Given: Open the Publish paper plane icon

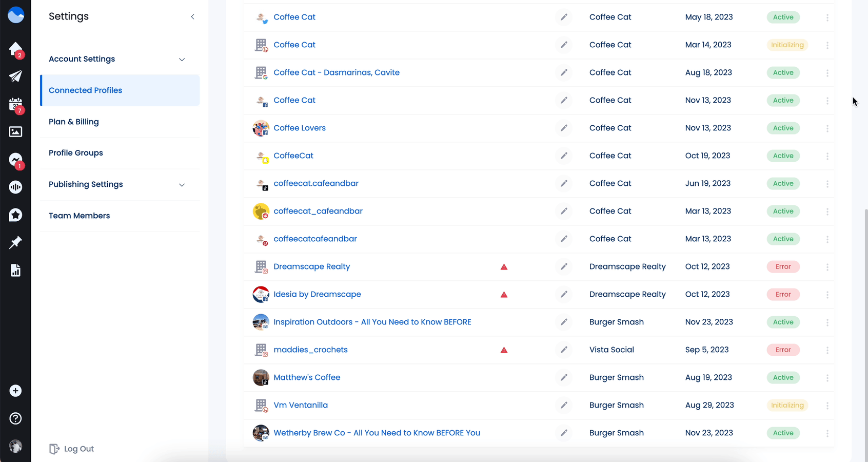Looking at the screenshot, I should [15, 76].
